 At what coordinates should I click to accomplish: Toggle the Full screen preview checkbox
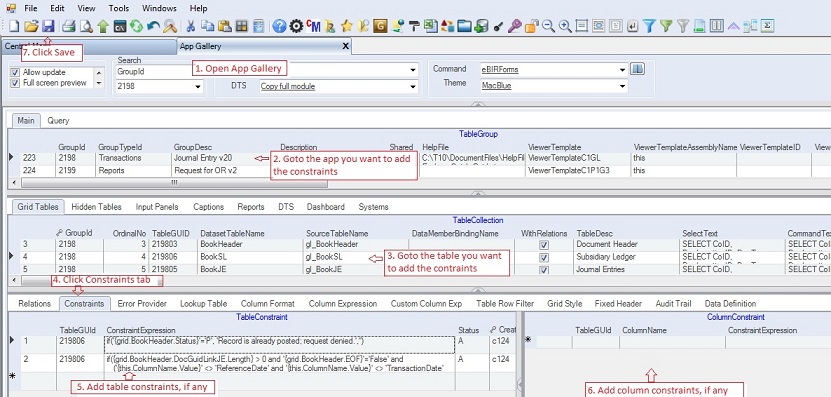point(15,83)
